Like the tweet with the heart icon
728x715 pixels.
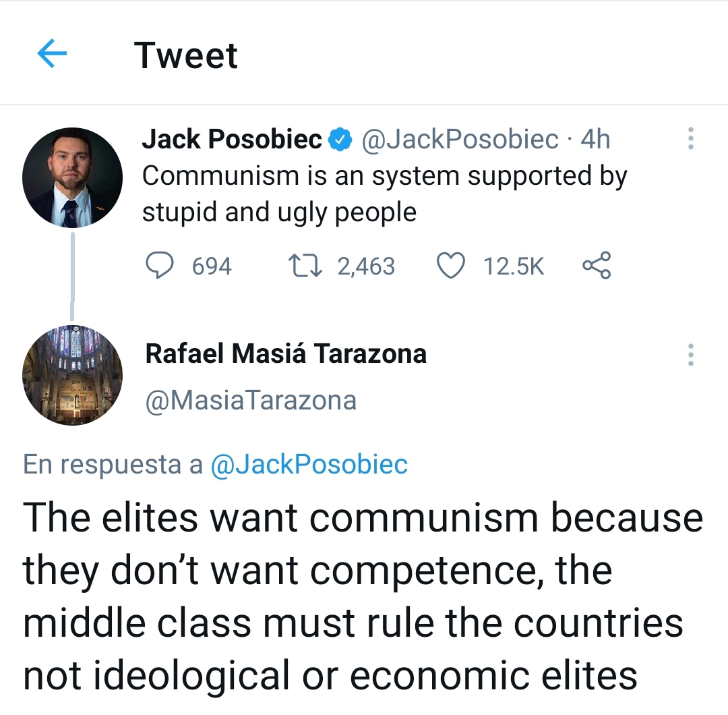(451, 266)
